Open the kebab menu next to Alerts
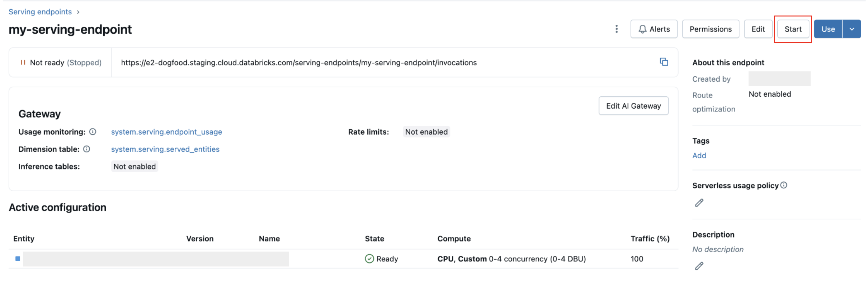 [617, 29]
